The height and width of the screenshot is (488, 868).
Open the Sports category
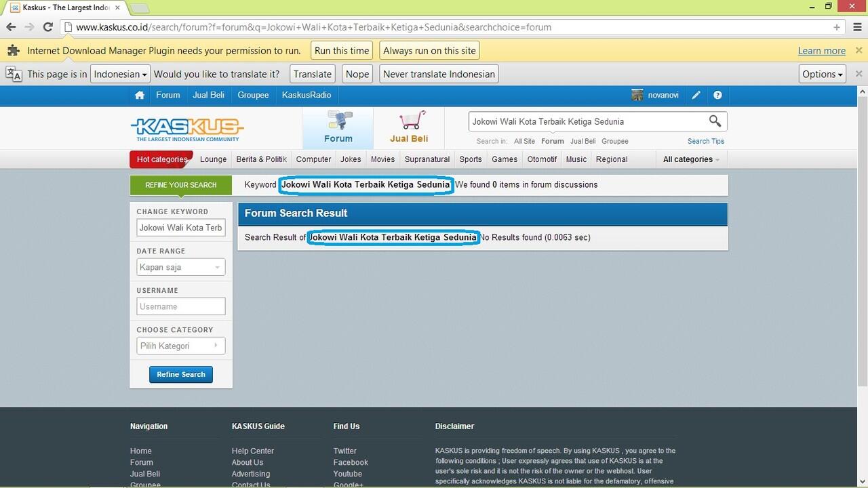(471, 159)
